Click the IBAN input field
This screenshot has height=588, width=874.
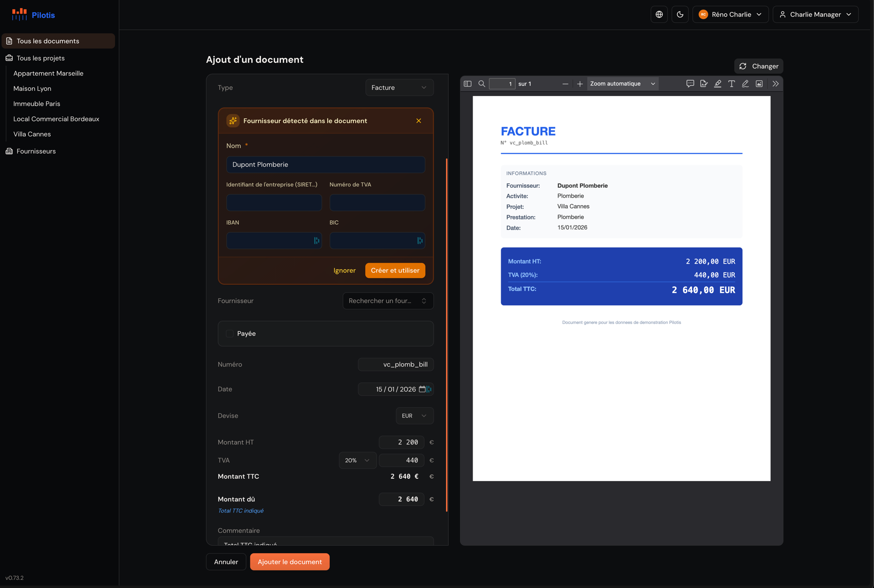pyautogui.click(x=269, y=241)
